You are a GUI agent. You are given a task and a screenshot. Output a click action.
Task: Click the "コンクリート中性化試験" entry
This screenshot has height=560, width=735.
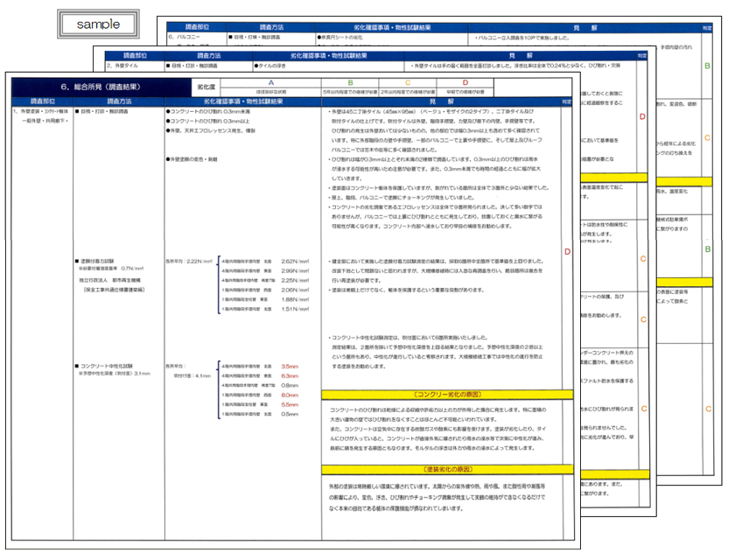point(104,366)
